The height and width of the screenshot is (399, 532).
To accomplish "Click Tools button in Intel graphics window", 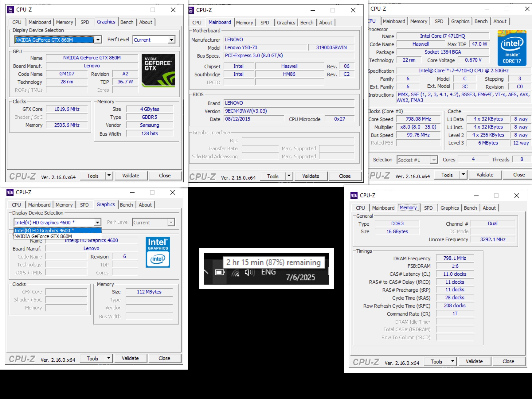I will point(92,358).
